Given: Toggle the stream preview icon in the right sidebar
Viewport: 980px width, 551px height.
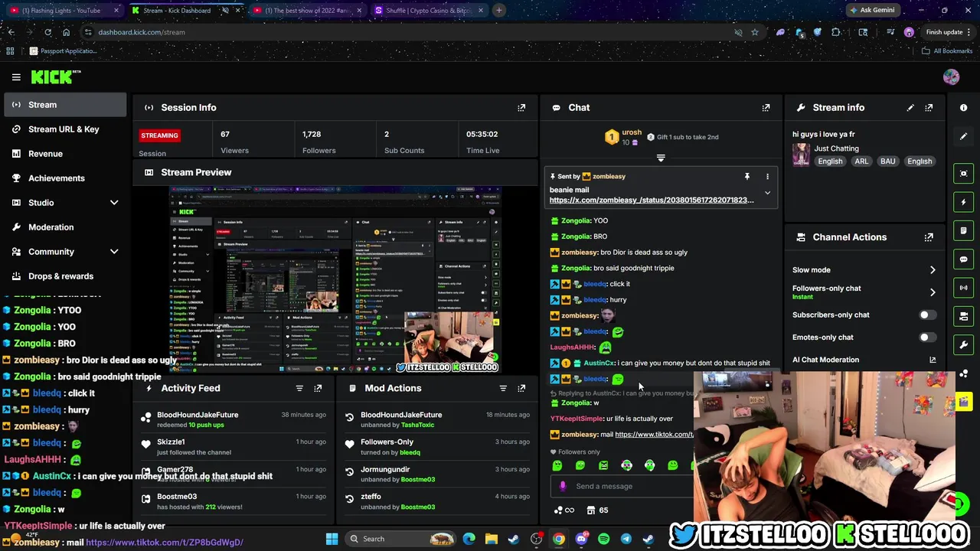Looking at the screenshot, I should pos(964,174).
